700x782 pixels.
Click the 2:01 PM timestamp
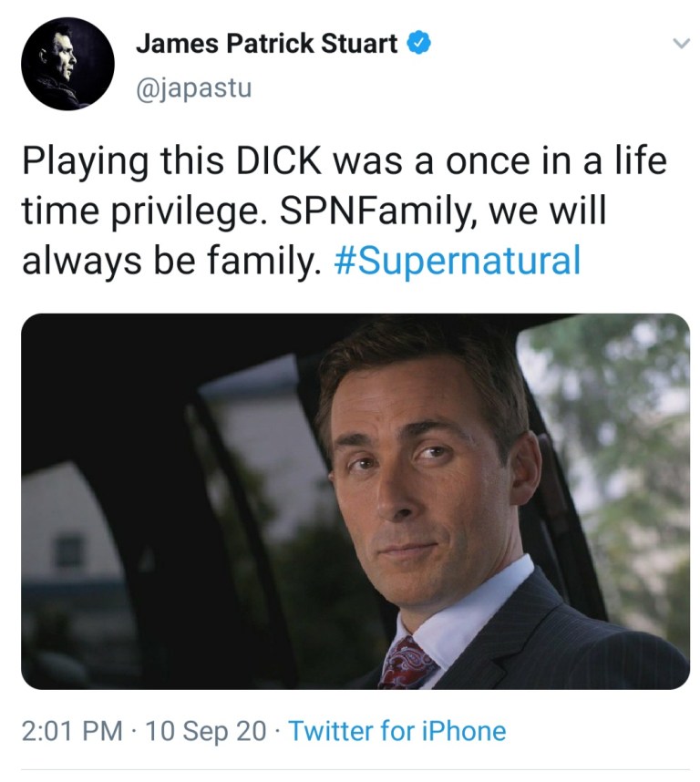(72, 731)
